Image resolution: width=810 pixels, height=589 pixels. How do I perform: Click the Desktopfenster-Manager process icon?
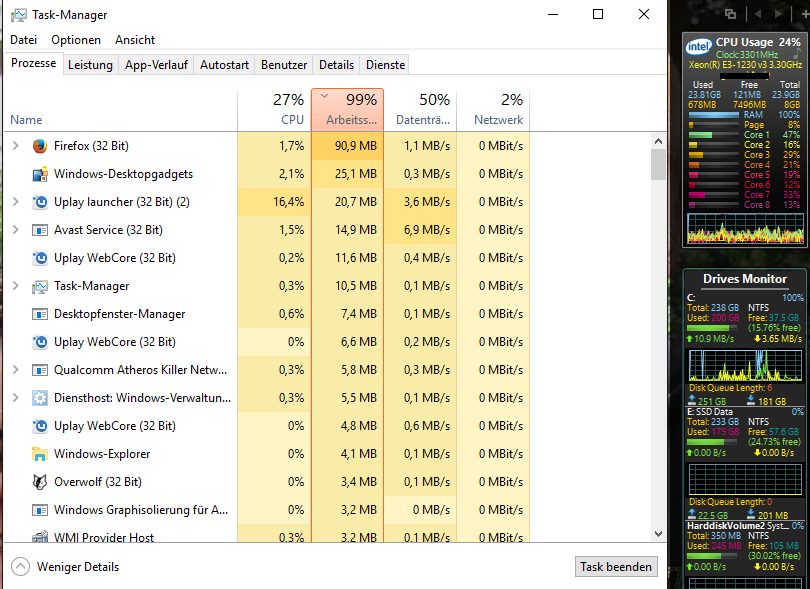point(40,314)
